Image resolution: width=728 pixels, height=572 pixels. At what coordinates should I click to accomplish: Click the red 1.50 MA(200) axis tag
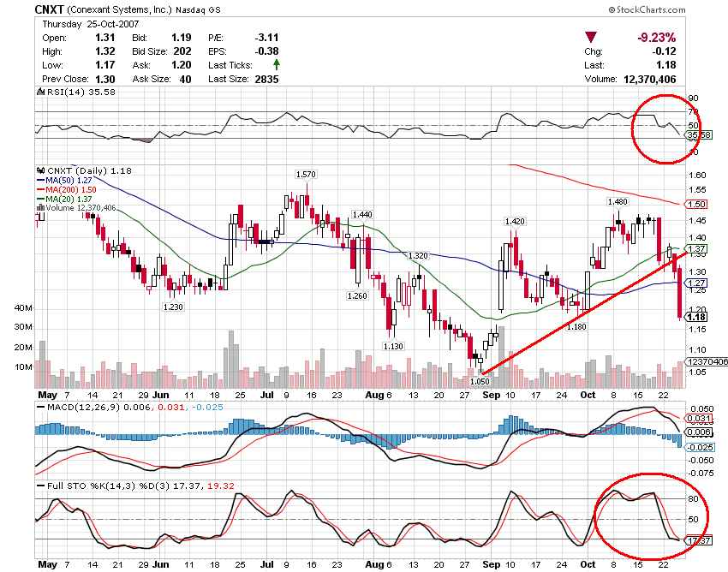point(696,204)
